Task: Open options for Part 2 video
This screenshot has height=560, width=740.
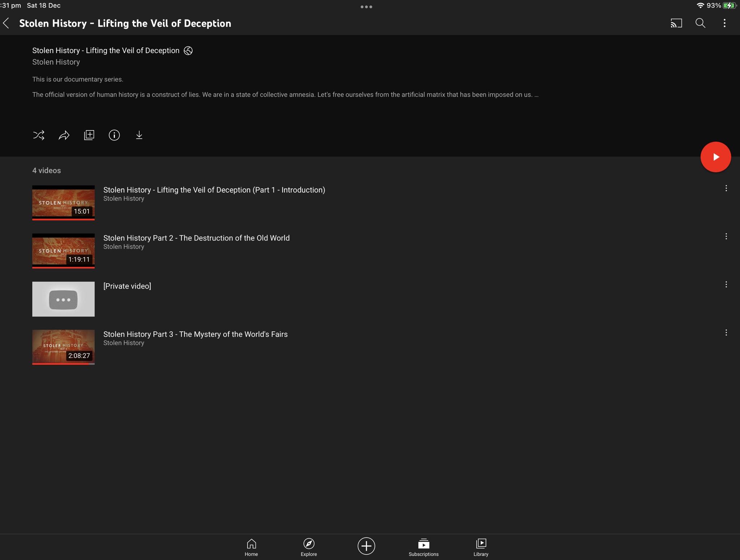Action: 726,236
